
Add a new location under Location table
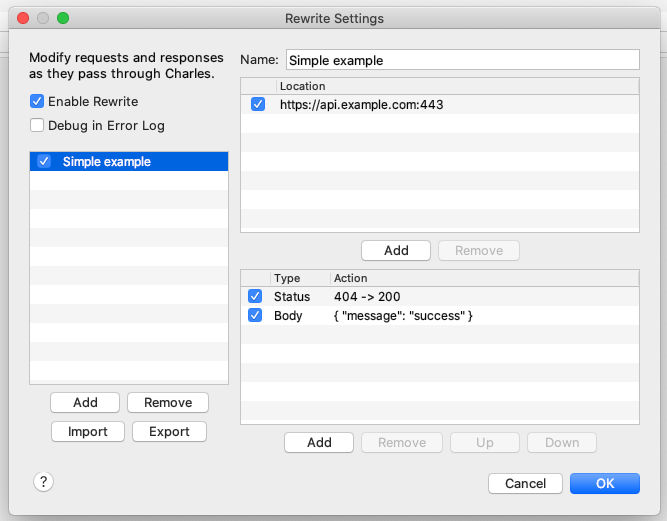tap(396, 251)
